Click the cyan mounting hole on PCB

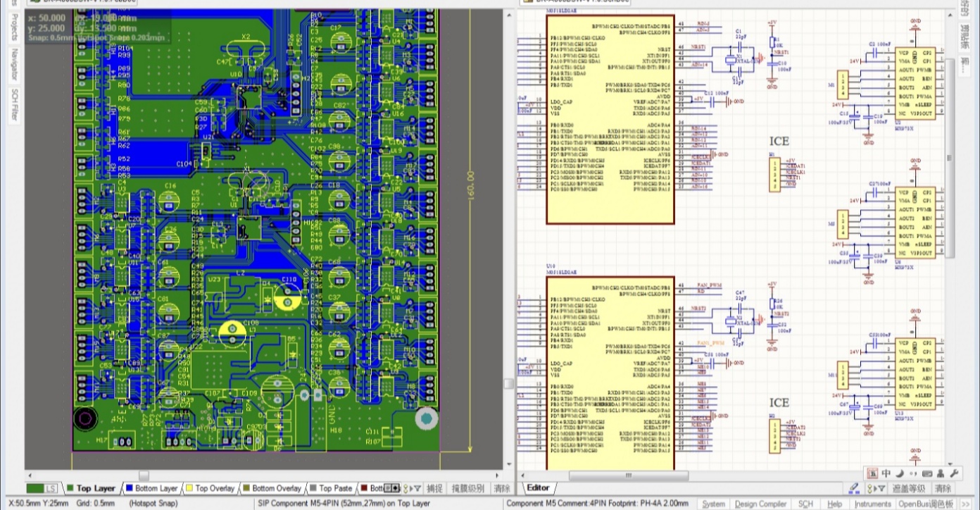point(426,419)
